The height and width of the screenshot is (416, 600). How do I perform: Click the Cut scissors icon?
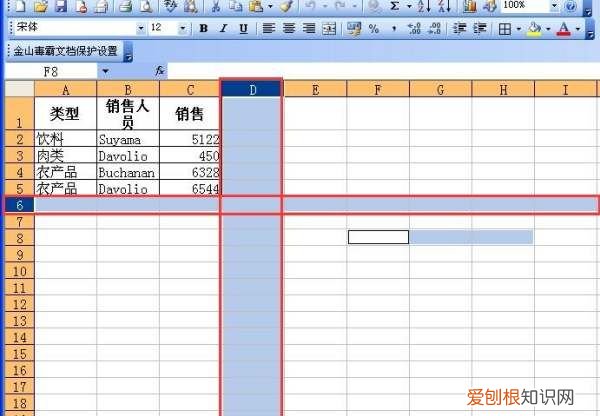click(216, 5)
